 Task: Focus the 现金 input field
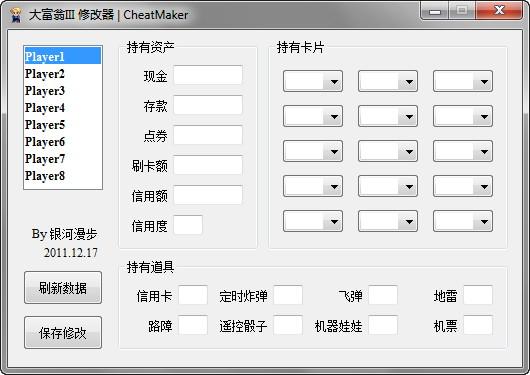(208, 75)
